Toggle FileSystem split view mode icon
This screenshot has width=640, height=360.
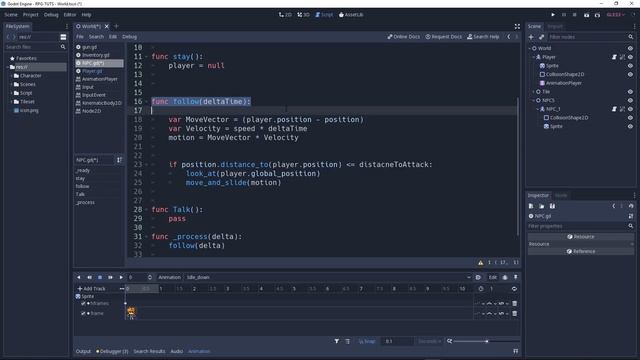point(63,37)
